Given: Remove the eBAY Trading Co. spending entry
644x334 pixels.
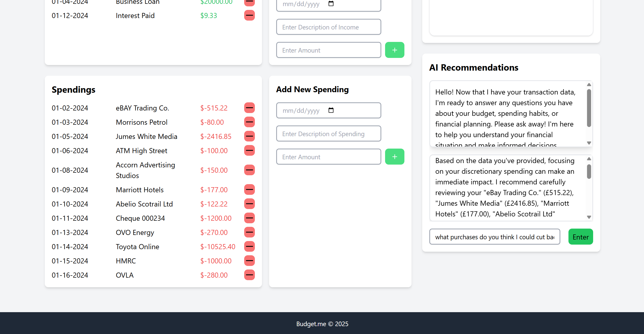Looking at the screenshot, I should click(249, 108).
